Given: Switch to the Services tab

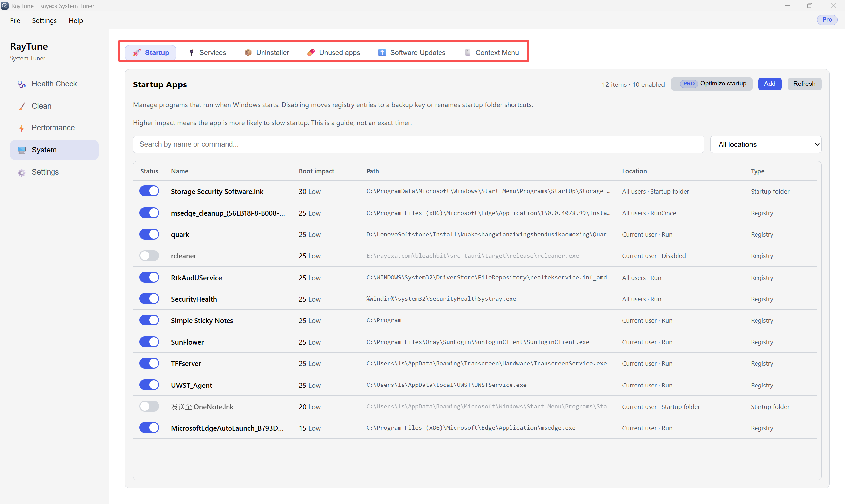Looking at the screenshot, I should 207,52.
